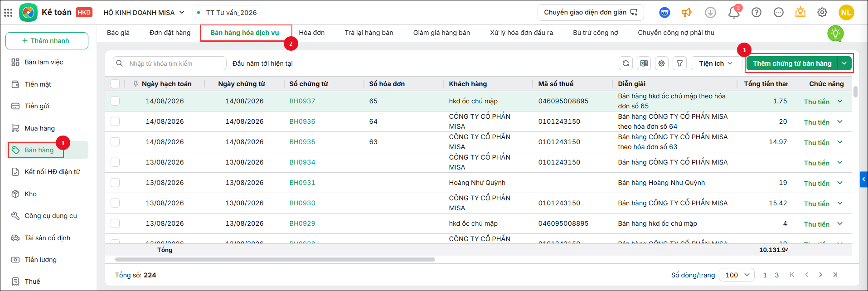Viewport: 868px width, 291px height.
Task: Click the Đầu năm tới hiện tại period filter
Action: pyautogui.click(x=262, y=63)
